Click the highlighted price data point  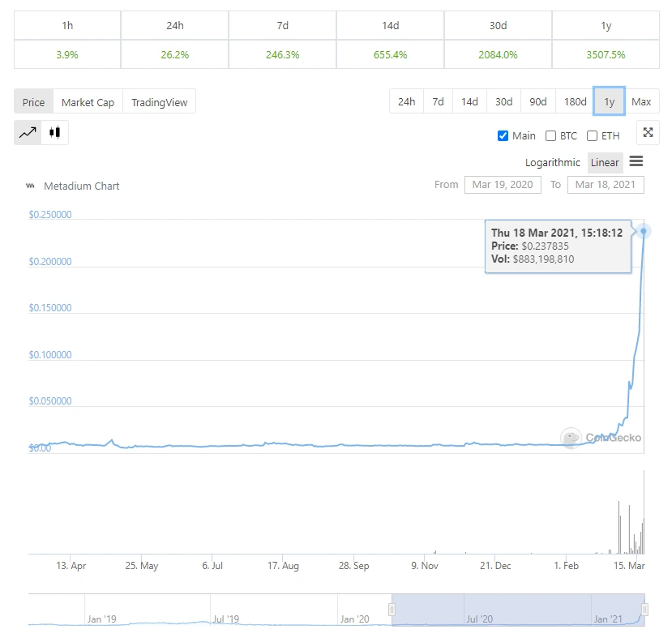tap(644, 231)
